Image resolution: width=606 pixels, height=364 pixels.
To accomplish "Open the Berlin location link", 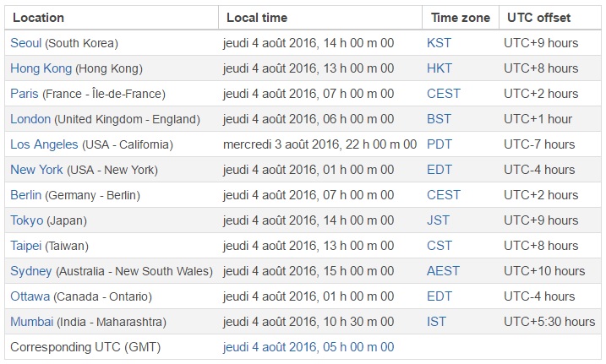I will click(25, 195).
